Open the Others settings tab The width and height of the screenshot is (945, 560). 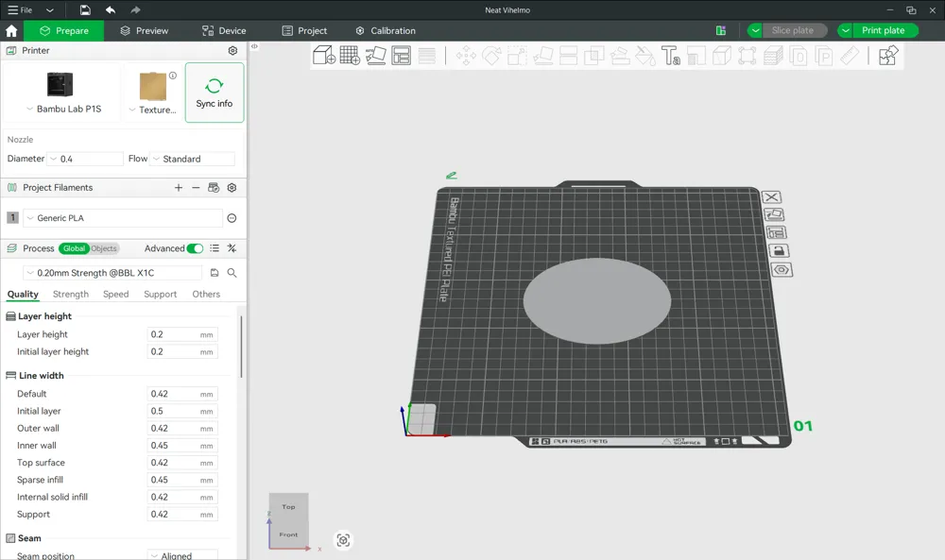pos(206,294)
